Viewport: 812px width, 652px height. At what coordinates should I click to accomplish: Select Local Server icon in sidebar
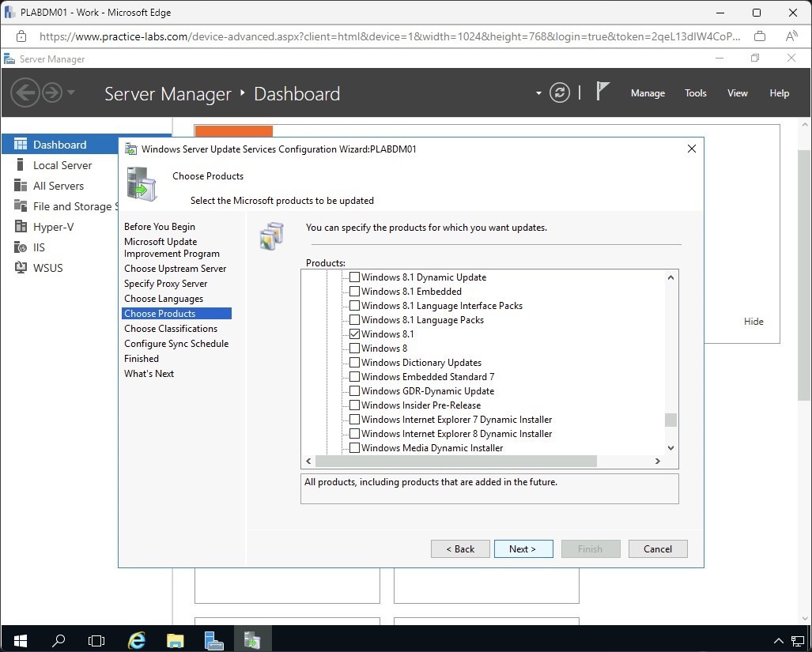(21, 165)
